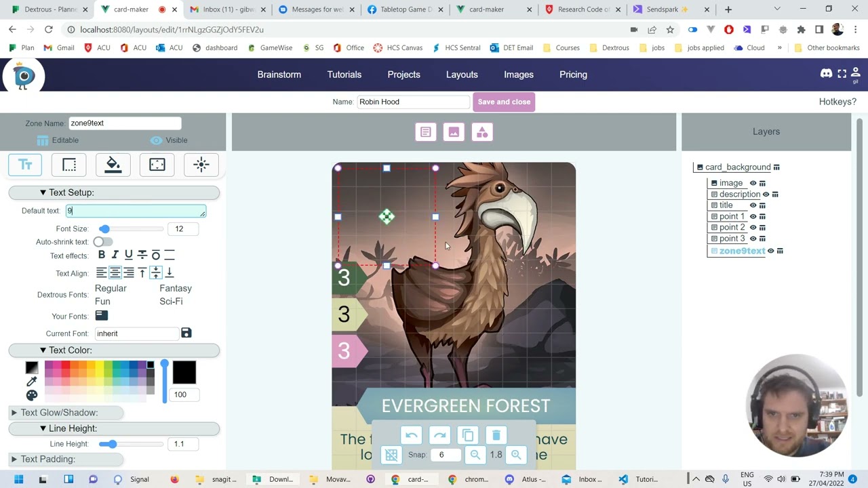Open the Hotkeys? help link

837,102
